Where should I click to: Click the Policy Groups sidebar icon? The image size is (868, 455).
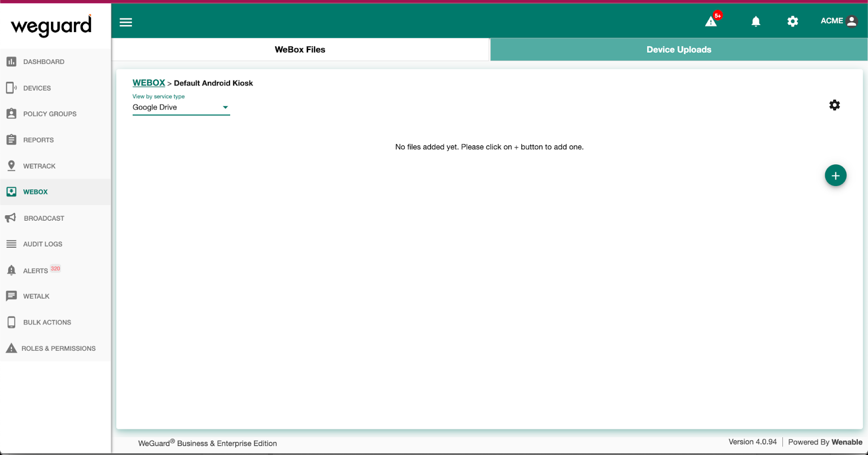tap(11, 114)
